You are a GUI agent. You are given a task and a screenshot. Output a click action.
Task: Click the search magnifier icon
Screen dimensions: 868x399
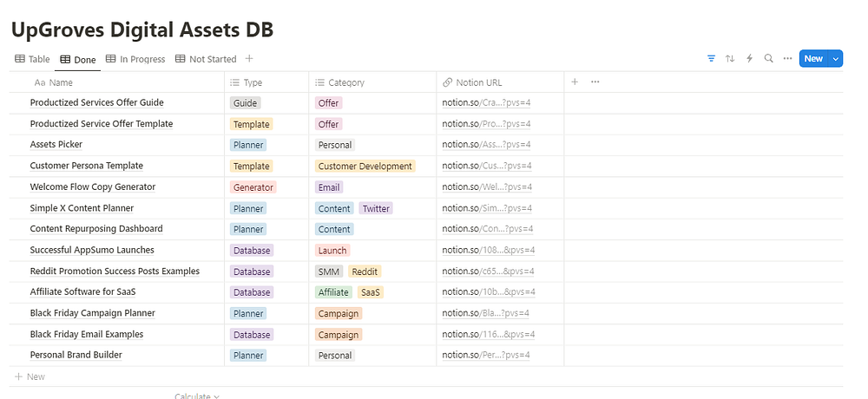click(768, 59)
